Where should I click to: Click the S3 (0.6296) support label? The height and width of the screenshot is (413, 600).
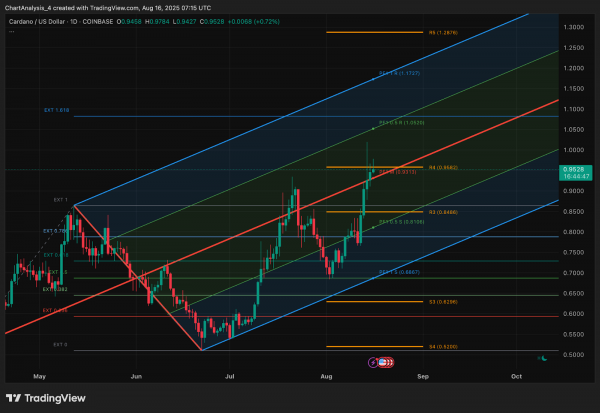point(443,302)
